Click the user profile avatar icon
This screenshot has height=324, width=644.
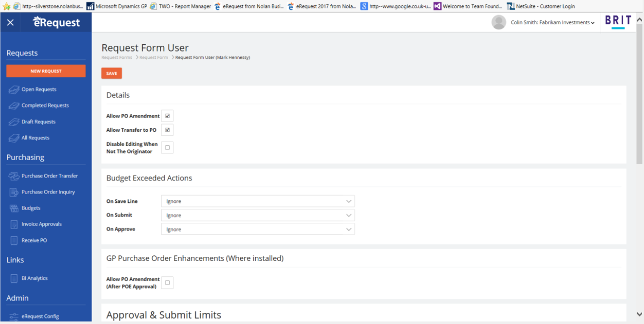coord(498,22)
